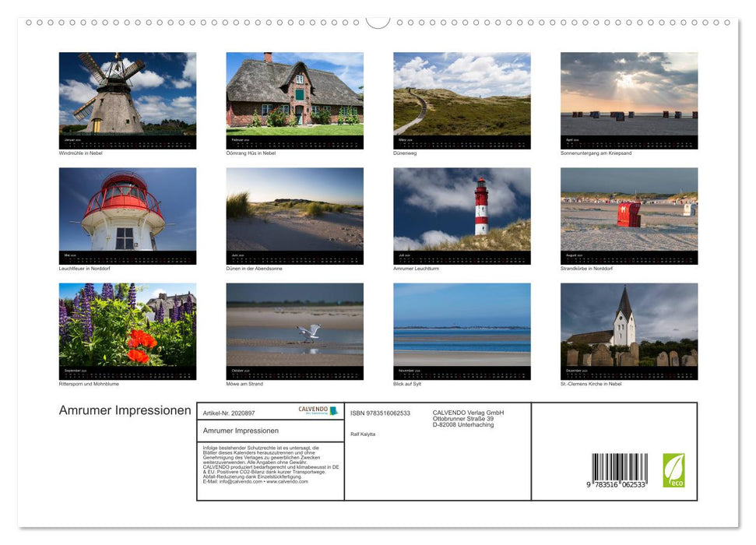Open the St.-Clemens Kirche in Nebel photo
The image size is (756, 545).
(629, 330)
